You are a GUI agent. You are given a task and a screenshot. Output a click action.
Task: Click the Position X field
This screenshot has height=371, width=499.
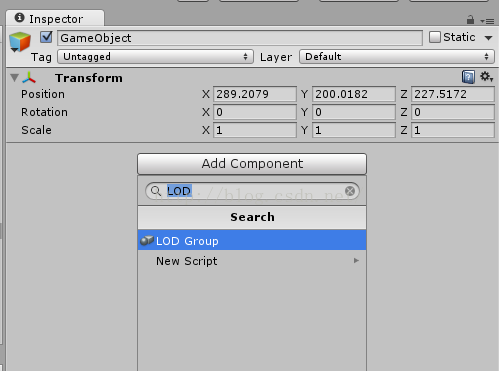(255, 94)
